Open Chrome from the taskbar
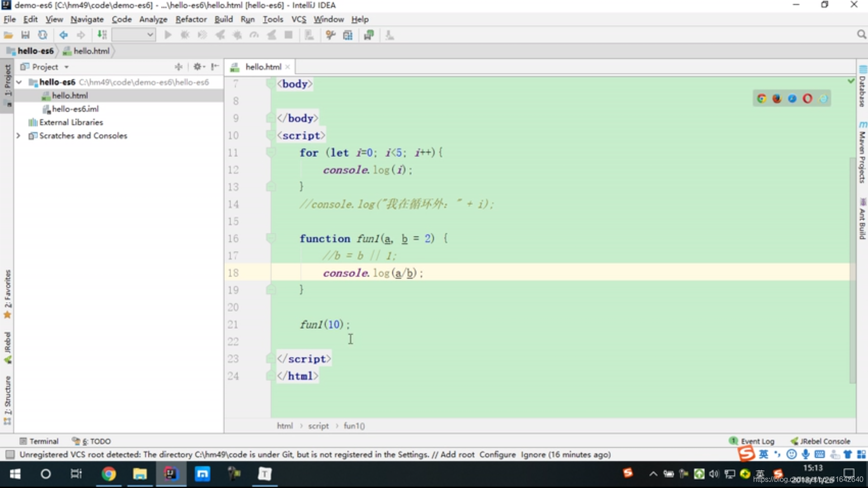Viewport: 868px width, 488px height. (108, 474)
